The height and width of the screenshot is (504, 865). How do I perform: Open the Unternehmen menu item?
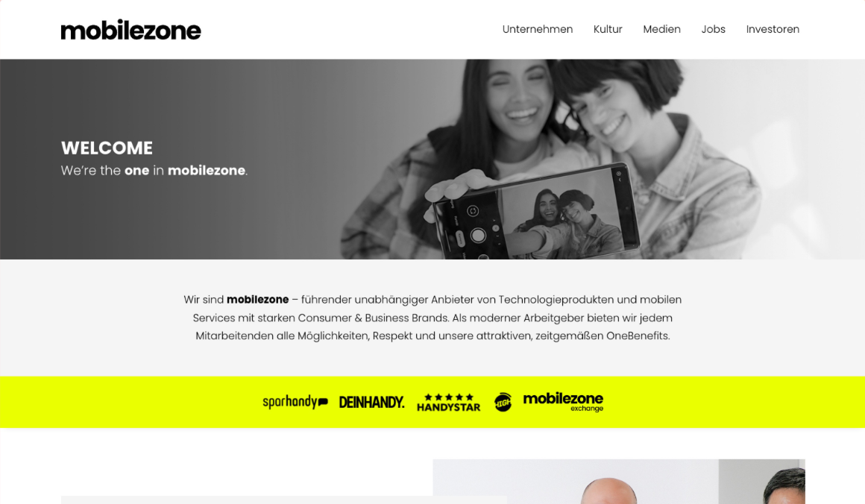(x=538, y=29)
